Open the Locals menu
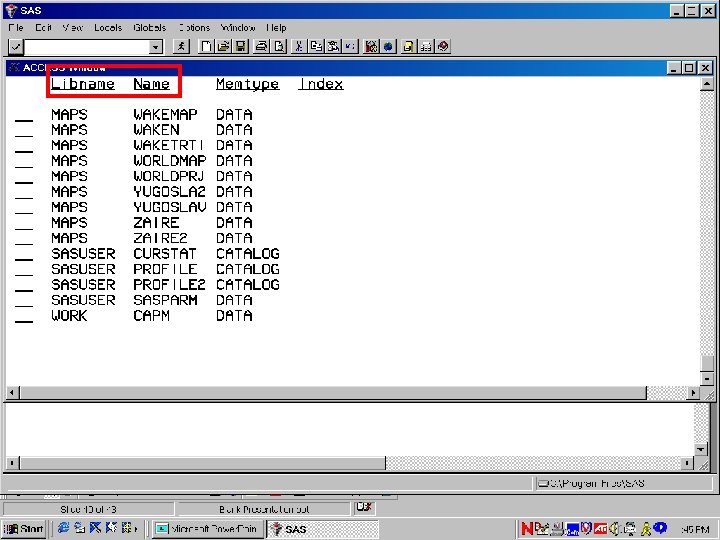Screen dimensions: 720x540 pos(108,28)
